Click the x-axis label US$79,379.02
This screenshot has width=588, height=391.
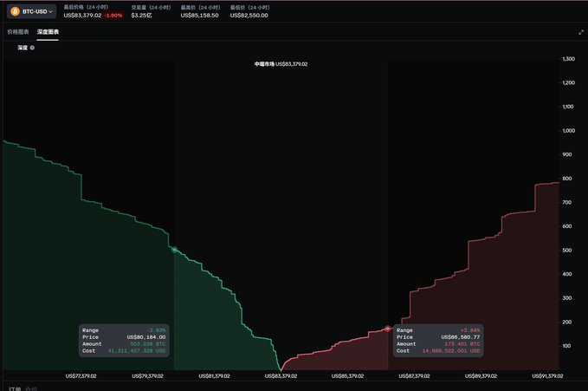coord(148,376)
